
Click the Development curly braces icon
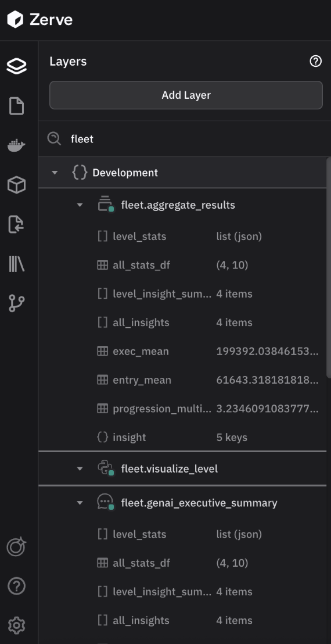coord(80,173)
